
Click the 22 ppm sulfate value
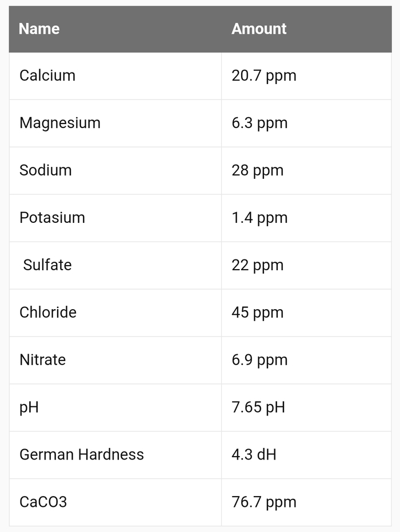coord(258,265)
